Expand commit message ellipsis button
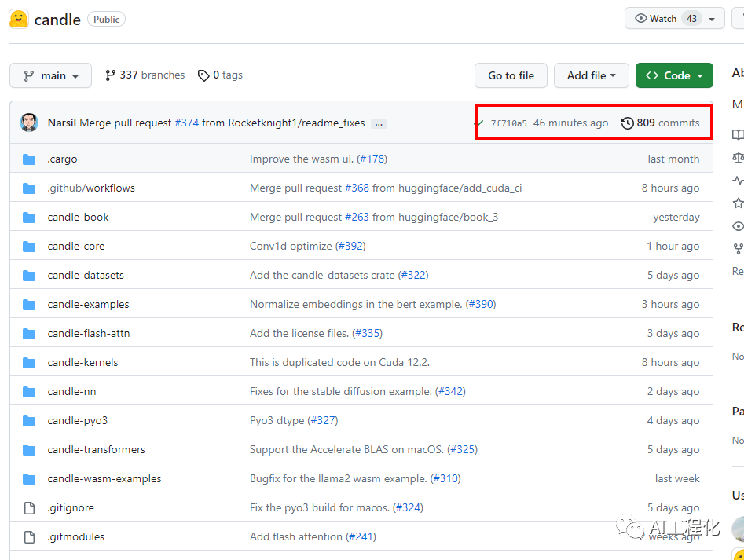 tap(378, 123)
